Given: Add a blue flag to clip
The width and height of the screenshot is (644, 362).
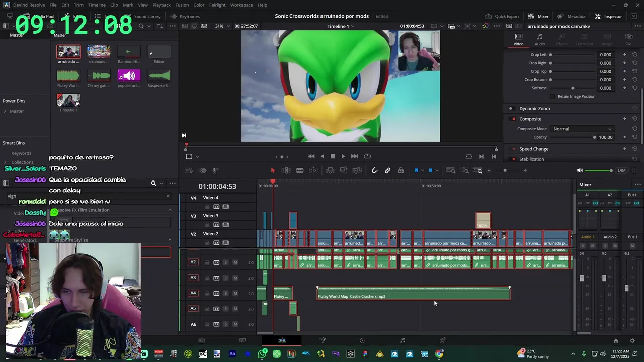Looking at the screenshot, I should click(x=416, y=171).
